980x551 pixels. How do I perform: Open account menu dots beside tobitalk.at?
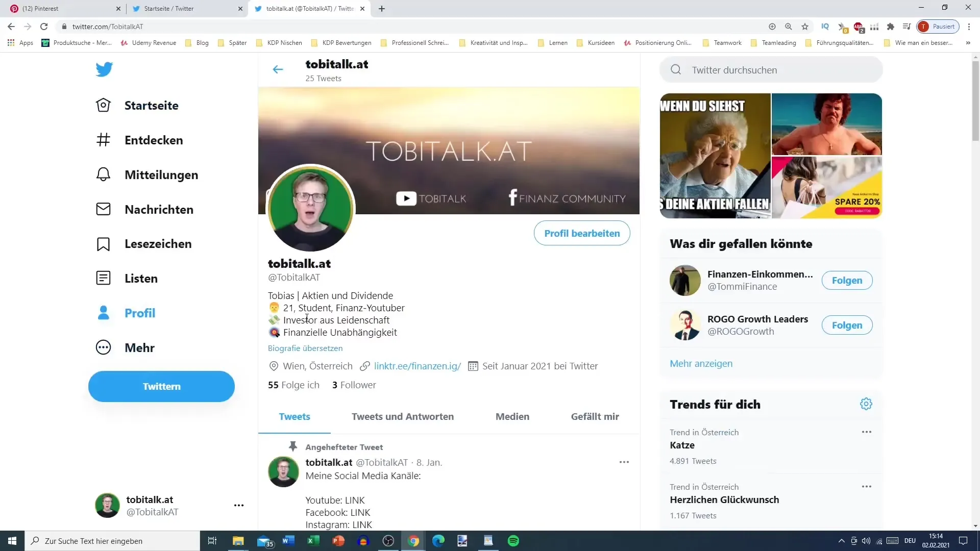239,506
